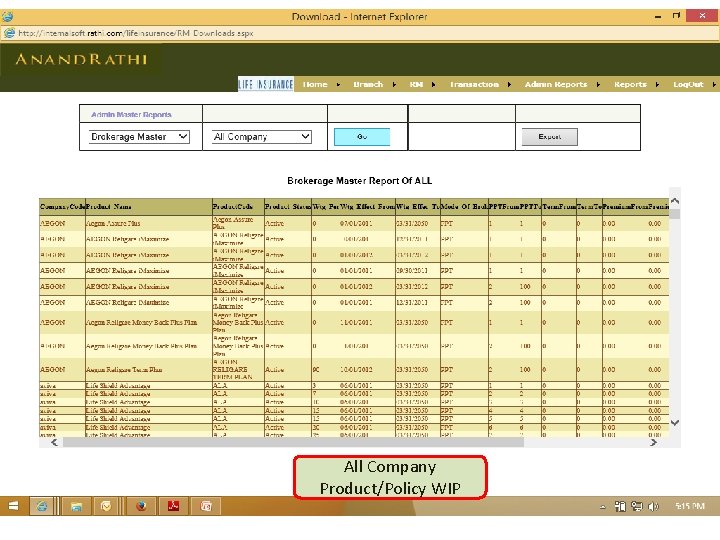
Task: Expand the Transaction menu arrow
Action: (509, 84)
